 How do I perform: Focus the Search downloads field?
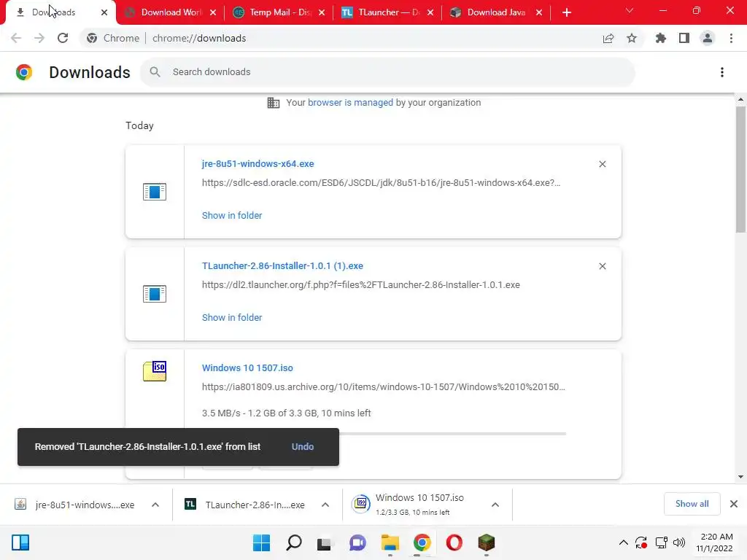point(388,72)
